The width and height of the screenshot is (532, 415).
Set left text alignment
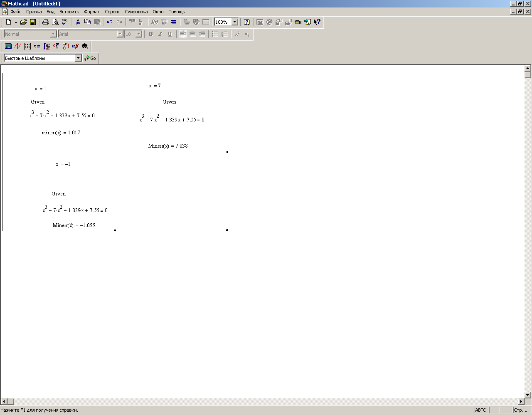click(x=183, y=34)
